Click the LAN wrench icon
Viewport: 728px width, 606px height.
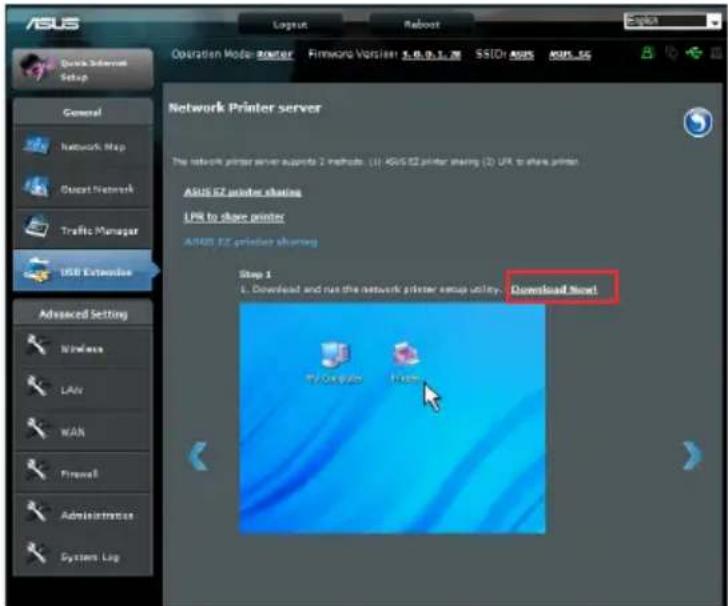click(36, 386)
